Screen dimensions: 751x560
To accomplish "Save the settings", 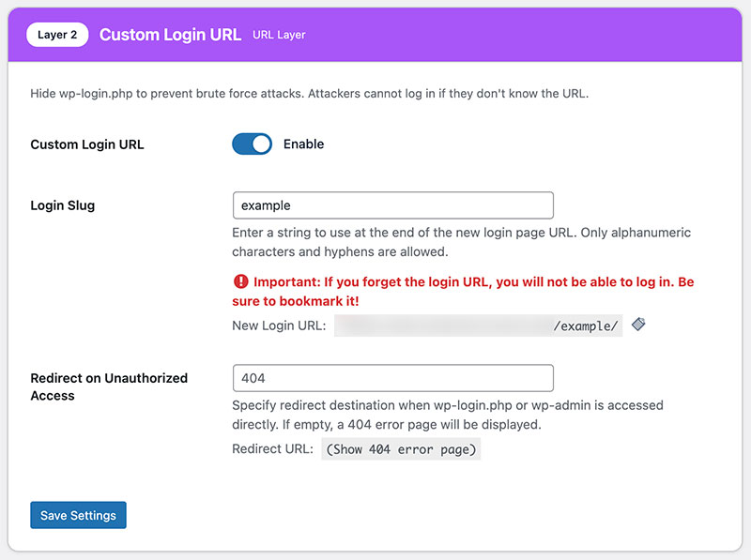I will coord(78,515).
